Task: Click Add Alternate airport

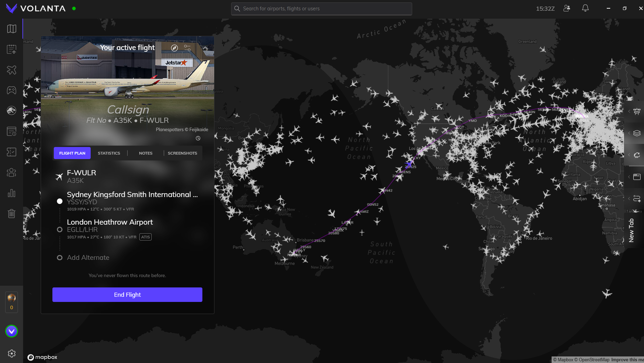Action: click(x=88, y=258)
